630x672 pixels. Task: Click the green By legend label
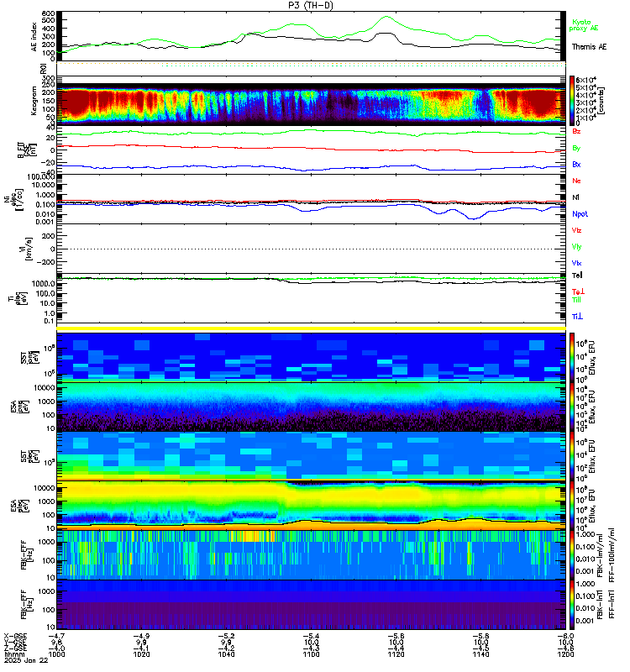coord(576,149)
